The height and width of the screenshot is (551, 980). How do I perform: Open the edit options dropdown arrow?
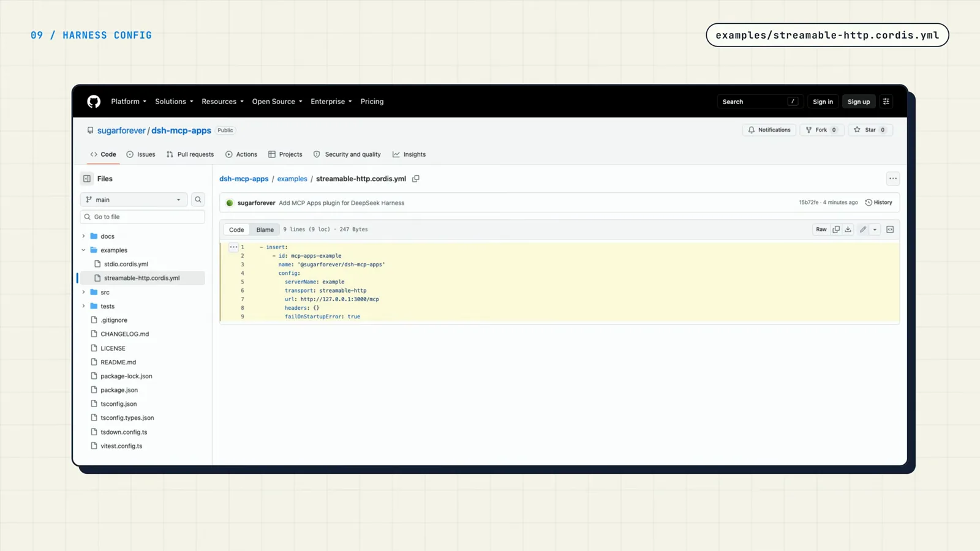(875, 230)
